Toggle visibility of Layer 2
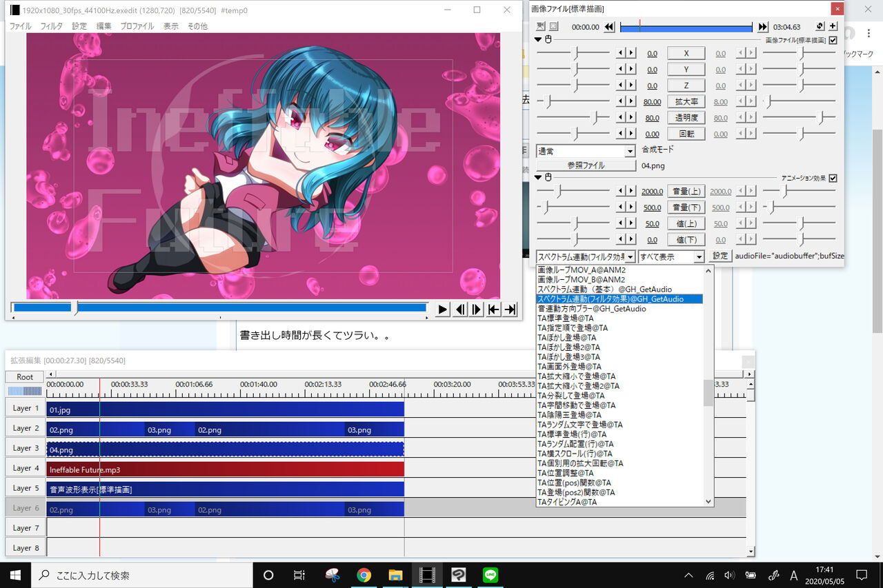Image resolution: width=883 pixels, height=588 pixels. 26,428
